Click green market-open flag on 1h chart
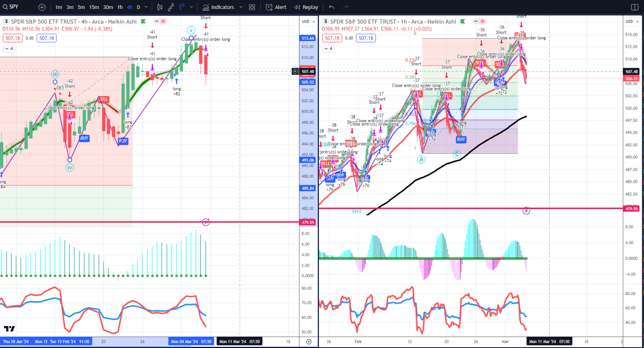 coord(463,22)
